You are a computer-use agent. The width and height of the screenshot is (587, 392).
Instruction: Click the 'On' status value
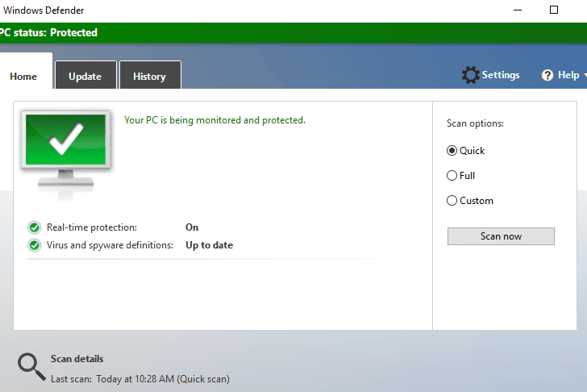coord(192,227)
